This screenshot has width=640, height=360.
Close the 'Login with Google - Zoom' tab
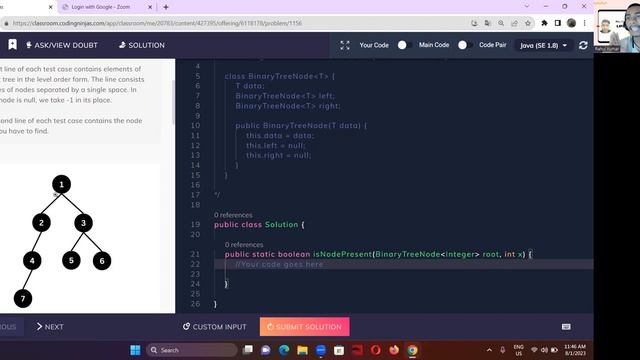coord(150,7)
